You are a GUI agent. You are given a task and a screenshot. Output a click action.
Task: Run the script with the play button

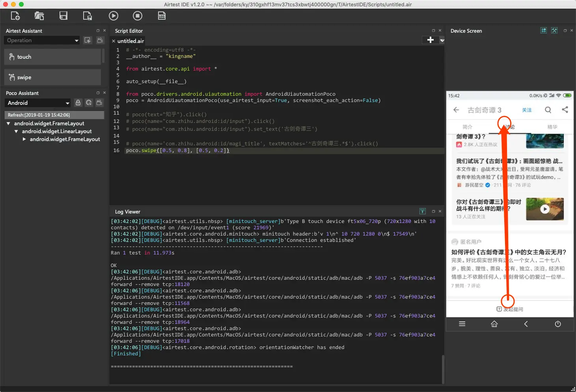point(114,16)
